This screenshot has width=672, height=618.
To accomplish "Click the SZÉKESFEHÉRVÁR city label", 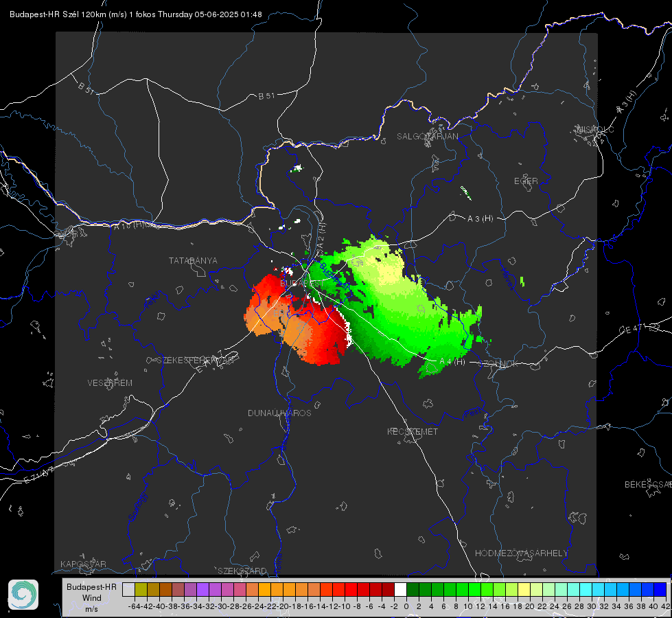I will tap(196, 360).
